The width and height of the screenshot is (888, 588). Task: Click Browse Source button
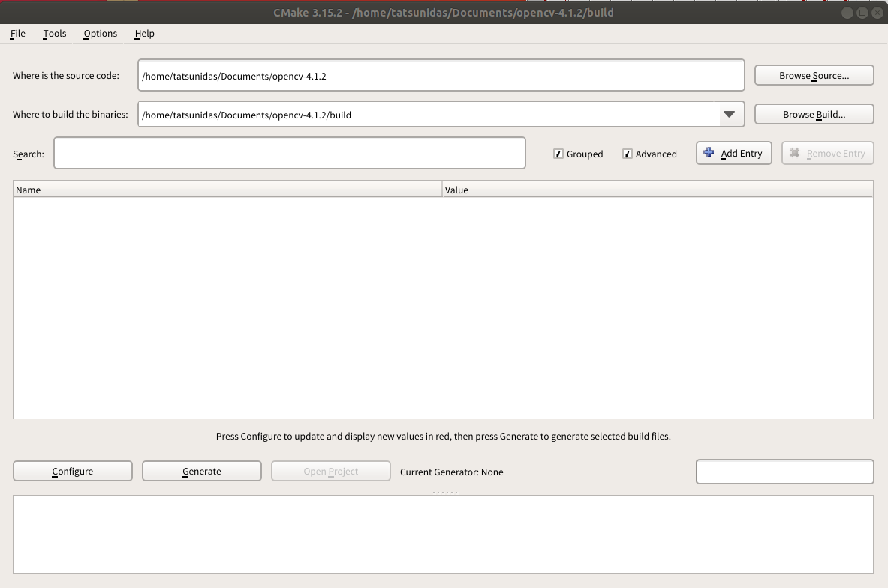pyautogui.click(x=814, y=75)
